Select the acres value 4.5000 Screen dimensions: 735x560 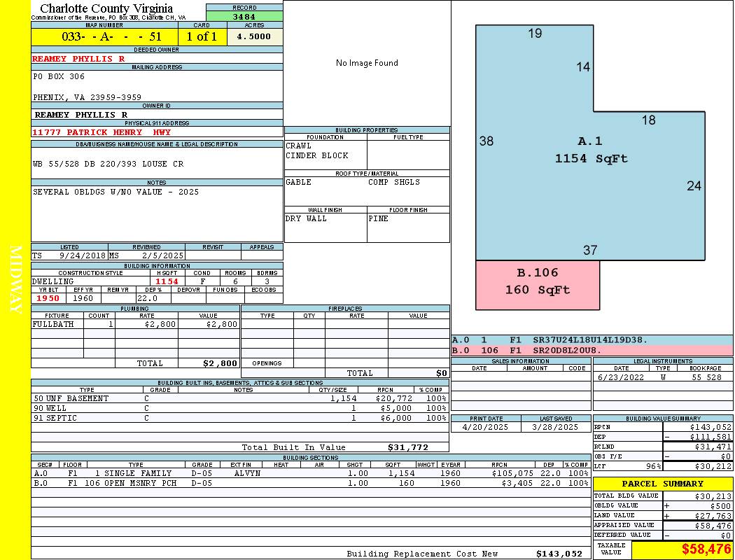click(x=255, y=36)
